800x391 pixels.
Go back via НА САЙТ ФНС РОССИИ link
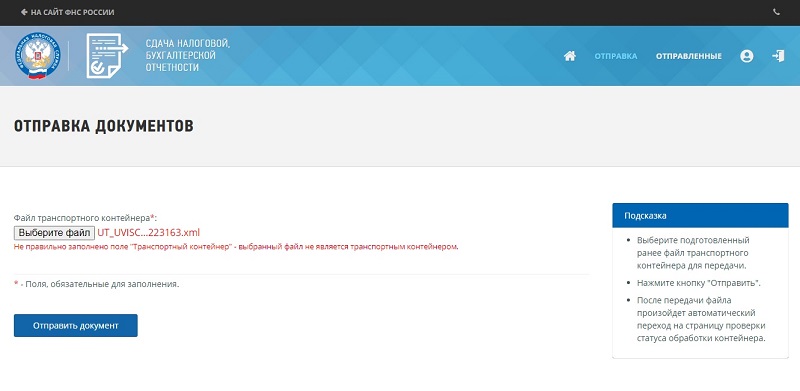tap(67, 12)
